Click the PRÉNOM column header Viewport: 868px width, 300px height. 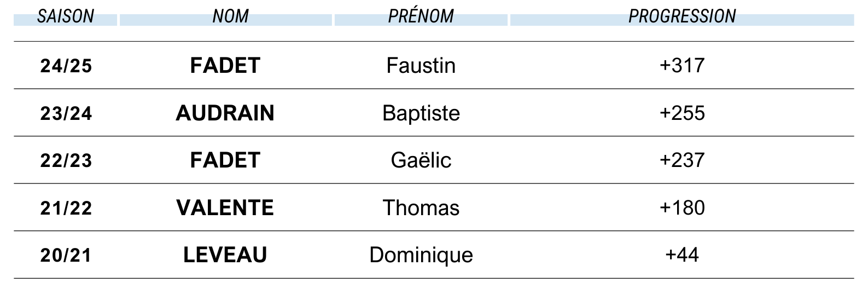coord(421,16)
